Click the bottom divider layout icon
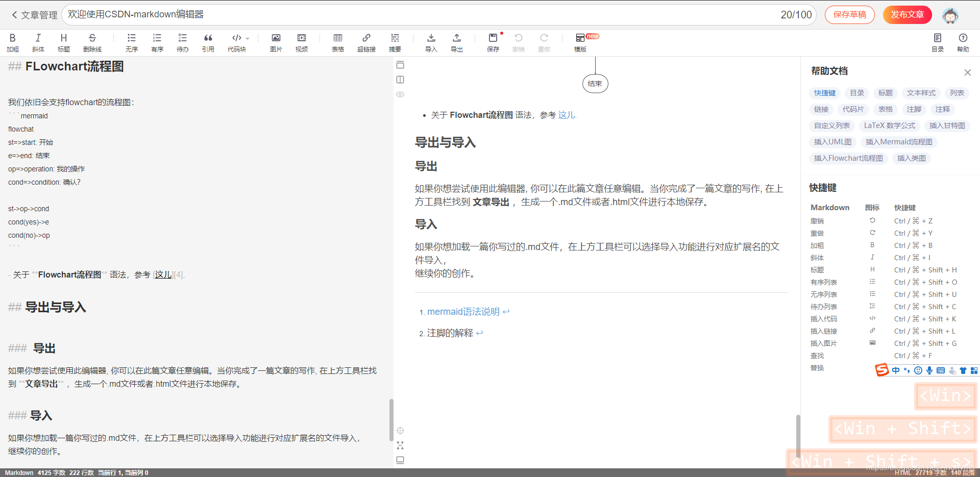The image size is (980, 477). click(x=400, y=460)
